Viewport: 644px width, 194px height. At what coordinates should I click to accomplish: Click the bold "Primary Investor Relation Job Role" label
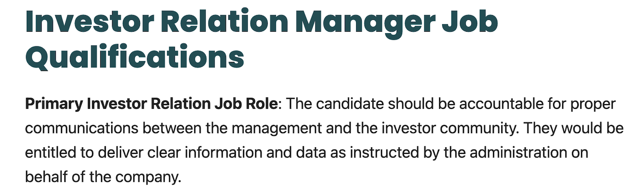[x=151, y=104]
